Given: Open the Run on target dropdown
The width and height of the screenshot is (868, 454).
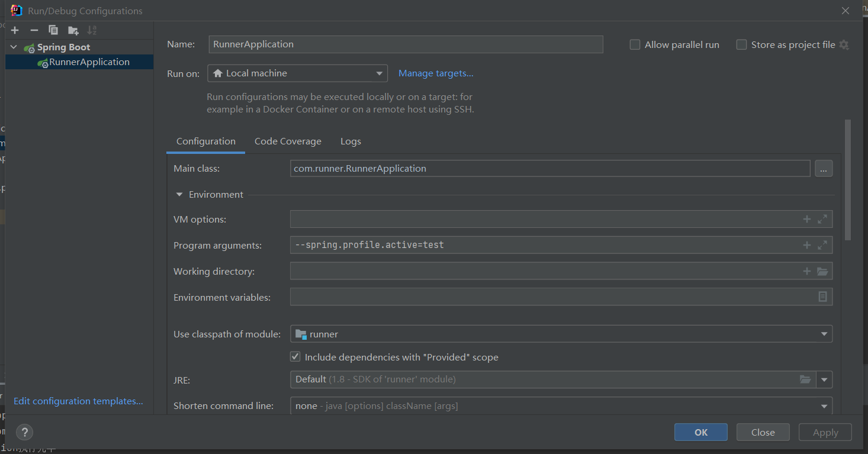Looking at the screenshot, I should [379, 73].
